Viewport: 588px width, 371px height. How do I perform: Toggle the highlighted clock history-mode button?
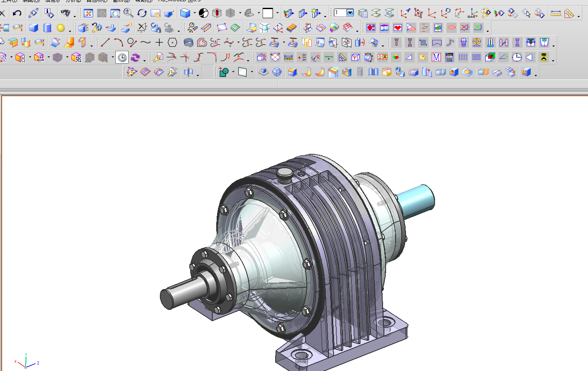coord(122,57)
